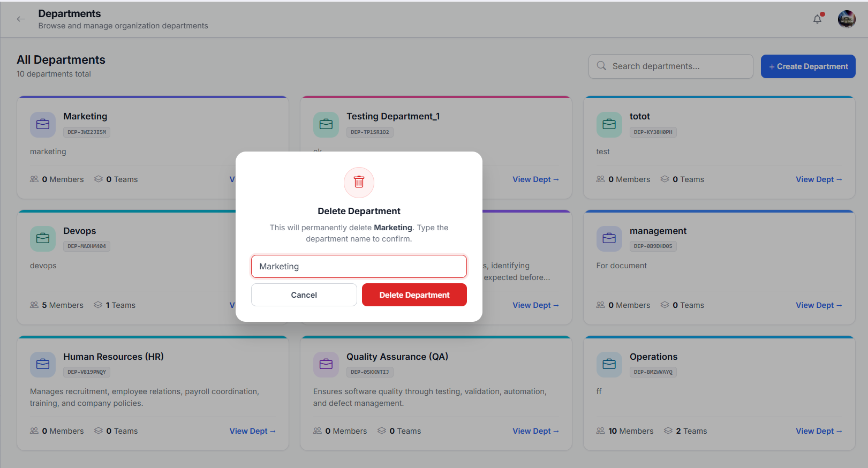Screen dimensions: 868x468
Task: Click the teams icon on the management card
Action: click(x=665, y=305)
